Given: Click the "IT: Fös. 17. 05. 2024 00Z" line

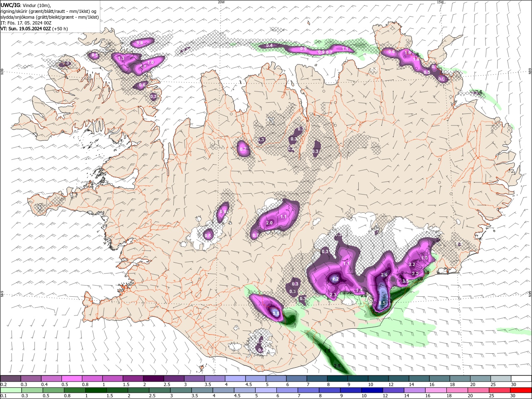Looking at the screenshot, I should coord(26,23).
